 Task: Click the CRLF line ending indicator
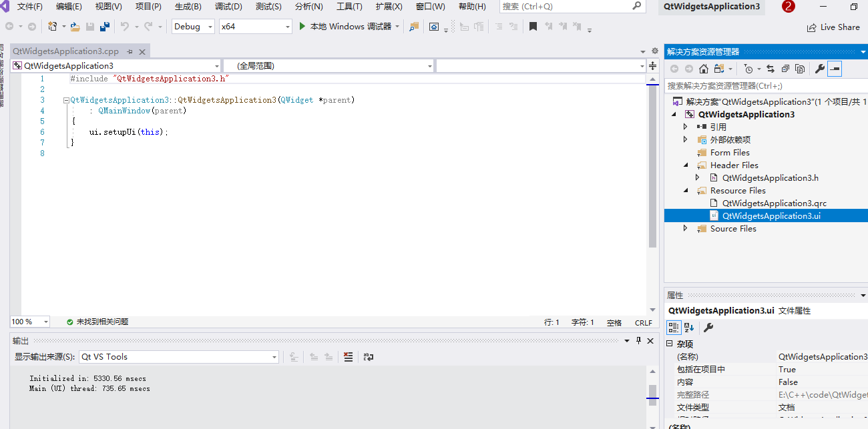(x=644, y=322)
